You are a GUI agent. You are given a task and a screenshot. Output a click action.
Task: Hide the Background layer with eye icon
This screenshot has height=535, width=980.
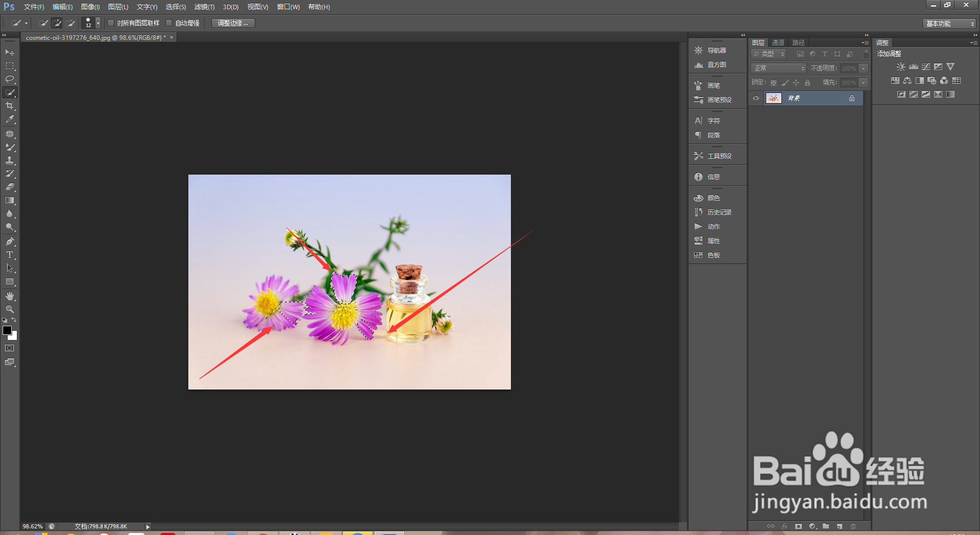point(756,99)
